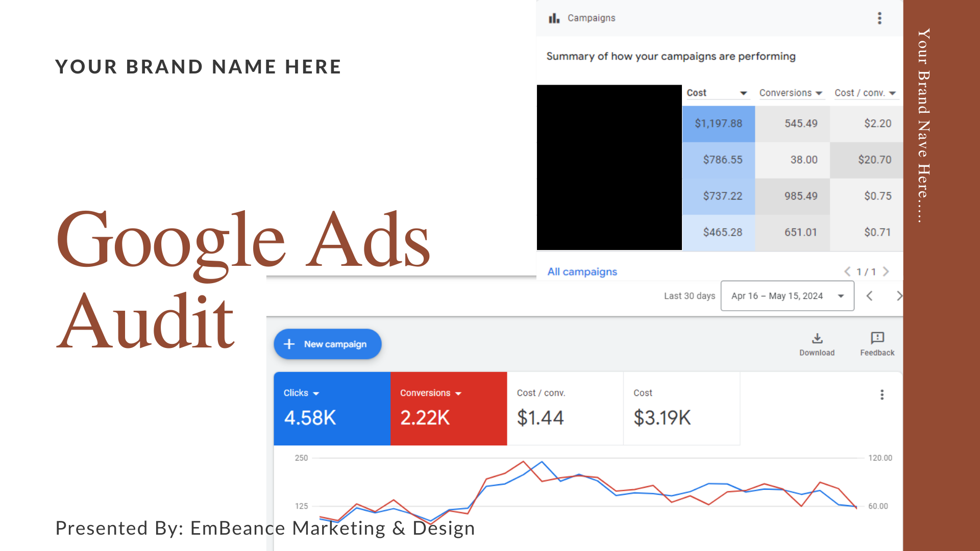Click the Download icon
Screen dimensions: 980x551
[817, 339]
